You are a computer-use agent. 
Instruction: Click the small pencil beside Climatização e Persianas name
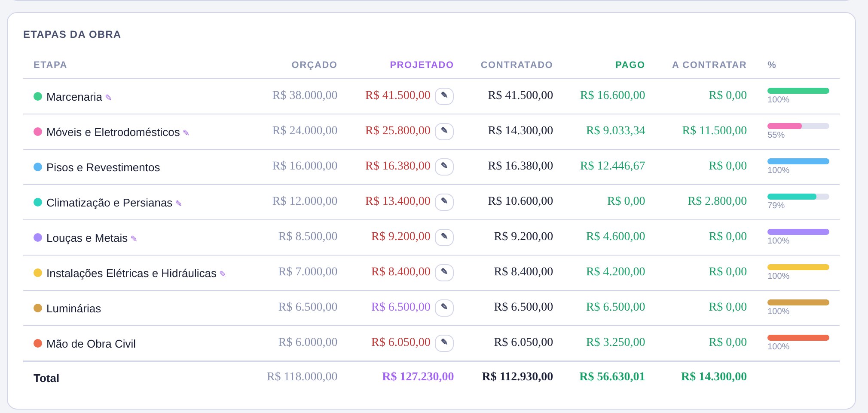[x=179, y=203]
